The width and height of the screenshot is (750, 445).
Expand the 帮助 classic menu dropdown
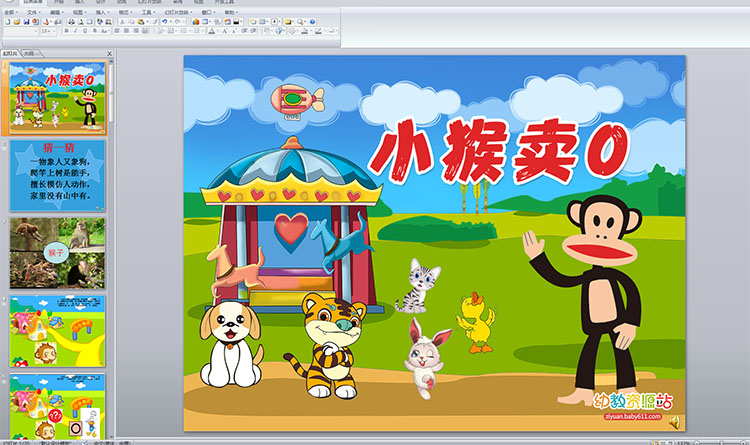pyautogui.click(x=231, y=12)
